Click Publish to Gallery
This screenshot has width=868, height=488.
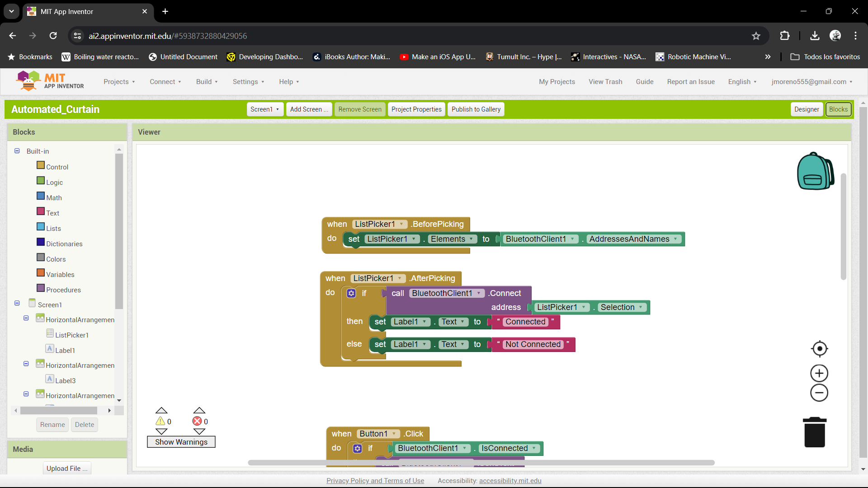point(476,109)
